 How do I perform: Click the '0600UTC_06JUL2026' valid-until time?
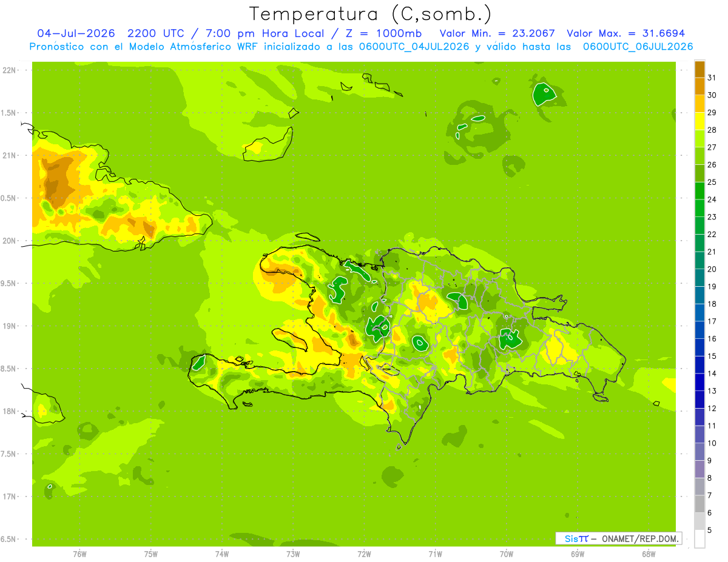[x=638, y=47]
